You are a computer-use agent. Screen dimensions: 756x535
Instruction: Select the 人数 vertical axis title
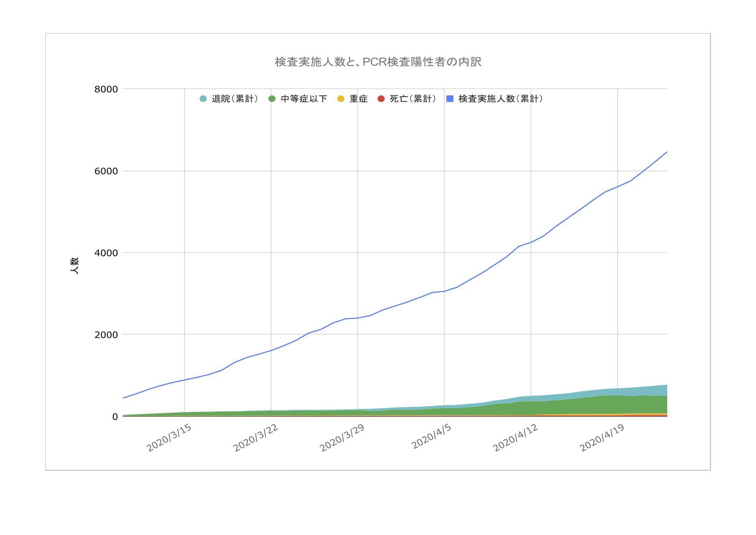(x=75, y=265)
